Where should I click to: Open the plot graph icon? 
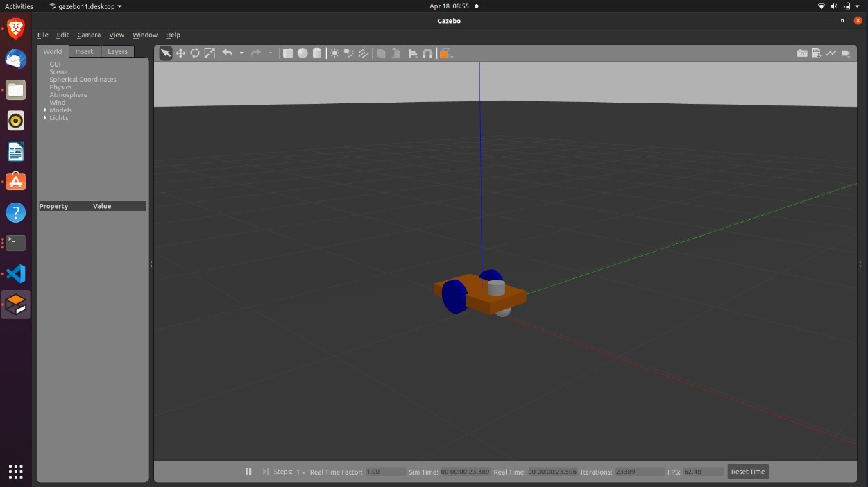click(831, 53)
